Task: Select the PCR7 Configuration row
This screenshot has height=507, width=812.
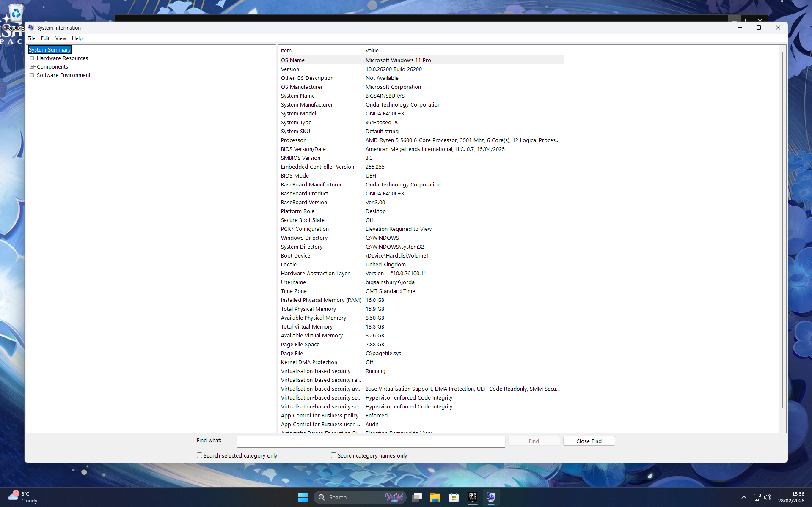Action: (x=421, y=229)
